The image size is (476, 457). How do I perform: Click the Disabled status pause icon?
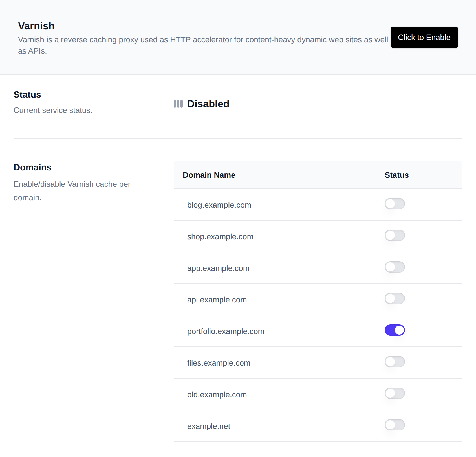(x=178, y=104)
